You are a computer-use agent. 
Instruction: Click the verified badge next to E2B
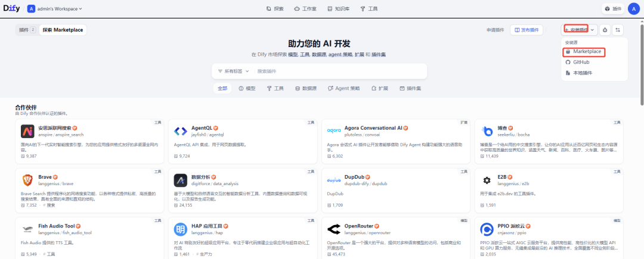pyautogui.click(x=510, y=177)
